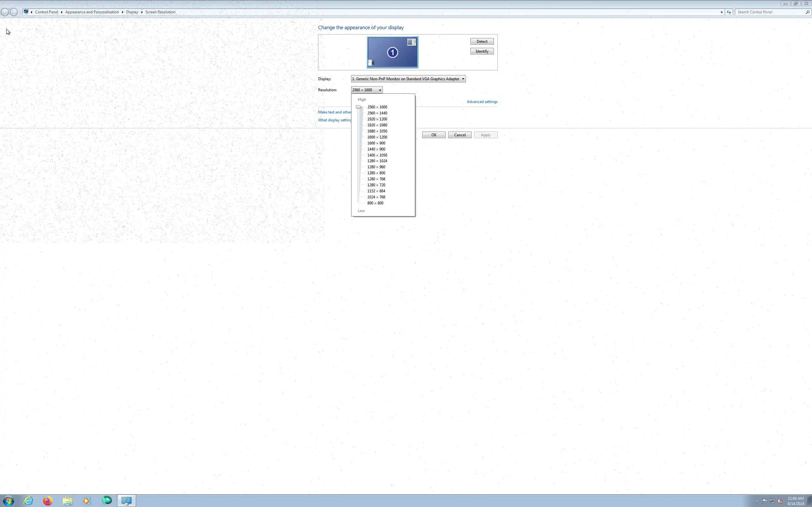Open Windows Media Player taskbar icon
This screenshot has width=812, height=507.
pyautogui.click(x=87, y=501)
